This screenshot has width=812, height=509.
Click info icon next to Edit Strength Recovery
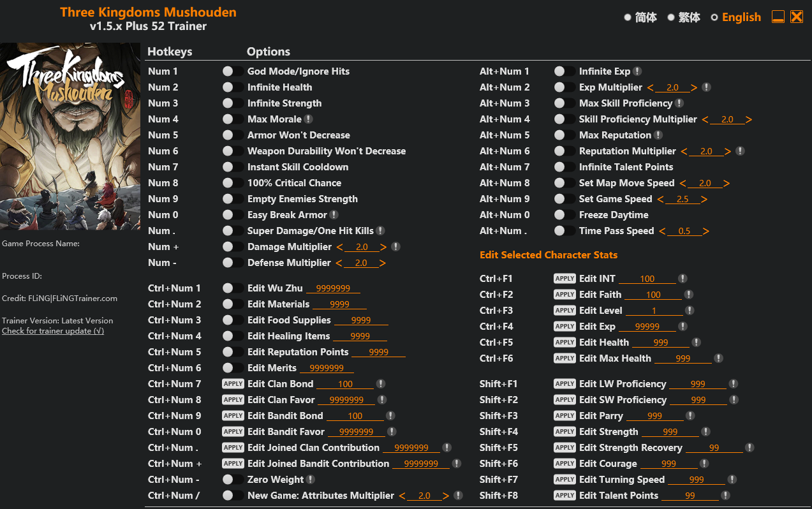point(750,448)
